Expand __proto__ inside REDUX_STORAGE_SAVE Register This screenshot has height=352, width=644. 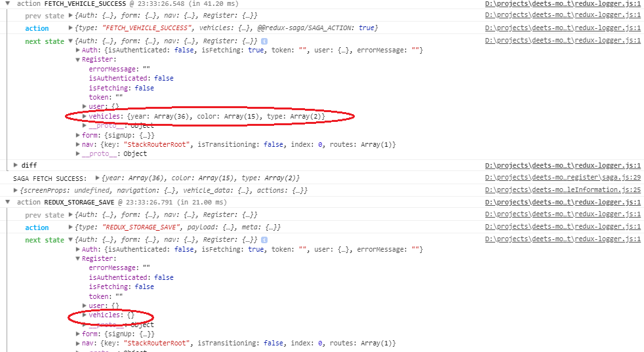point(85,324)
